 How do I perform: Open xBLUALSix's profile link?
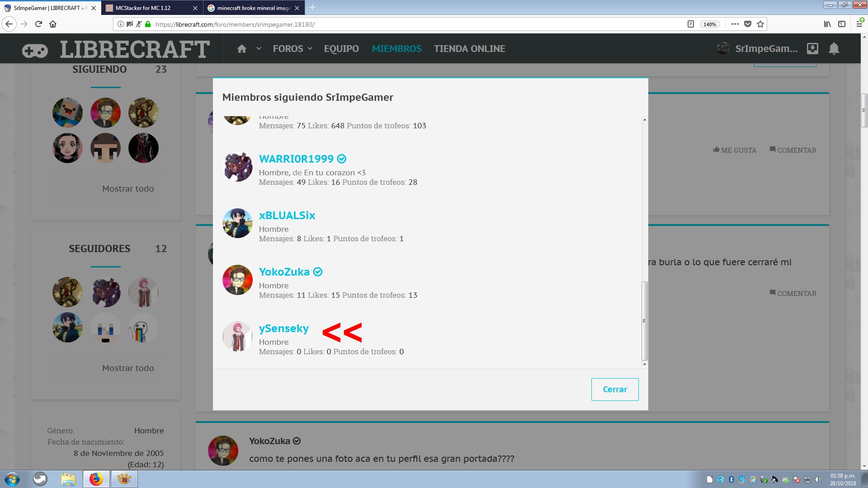(287, 216)
